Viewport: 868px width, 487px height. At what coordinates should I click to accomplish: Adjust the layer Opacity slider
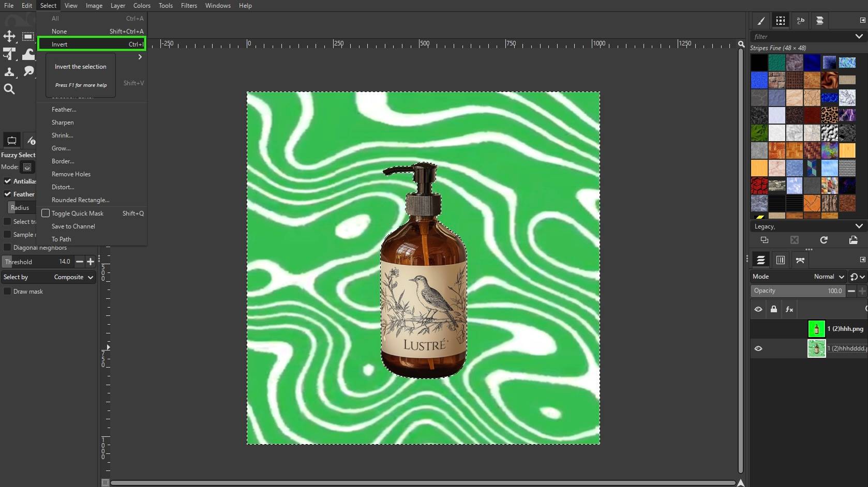pyautogui.click(x=798, y=291)
